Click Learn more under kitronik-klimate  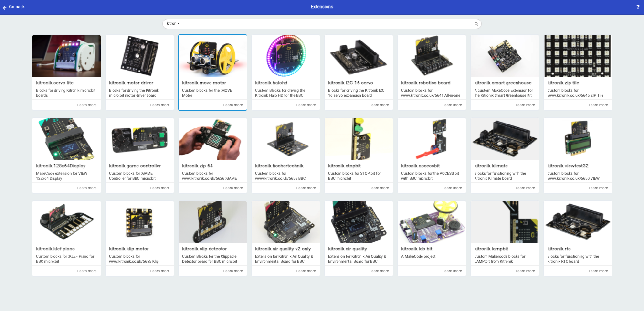pyautogui.click(x=525, y=188)
